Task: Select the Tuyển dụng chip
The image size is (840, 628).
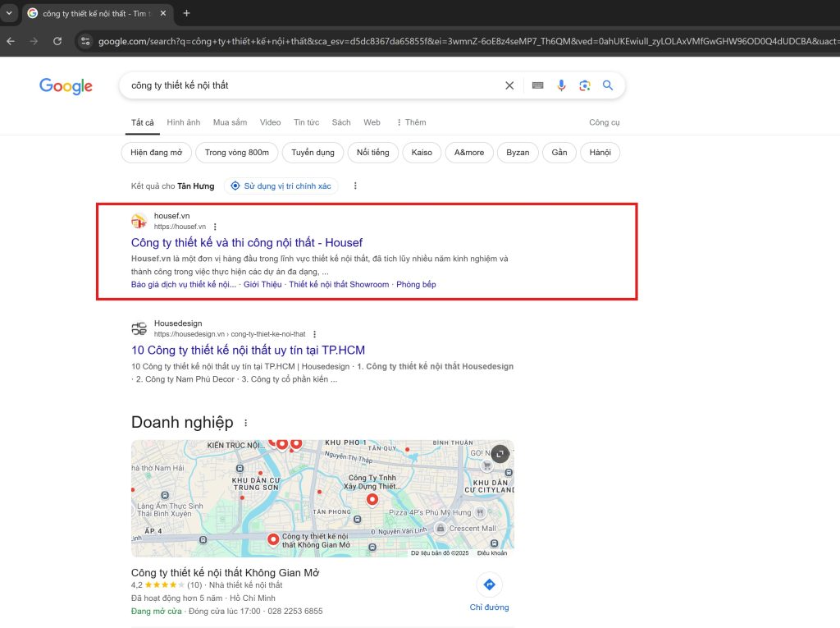Action: coord(313,153)
